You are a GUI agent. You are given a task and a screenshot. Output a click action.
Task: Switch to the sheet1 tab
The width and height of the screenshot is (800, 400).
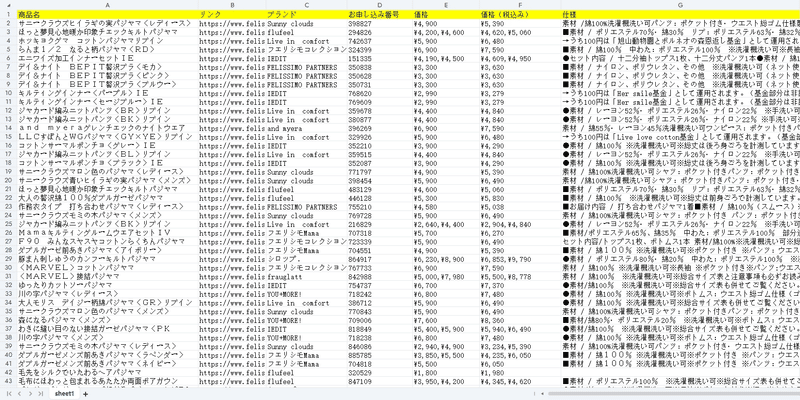click(x=65, y=394)
